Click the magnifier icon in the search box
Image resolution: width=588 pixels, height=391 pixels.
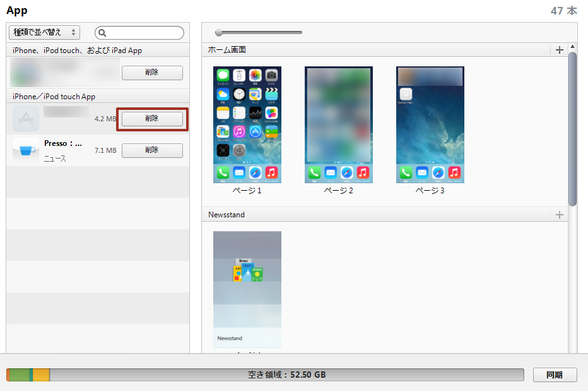coord(101,32)
